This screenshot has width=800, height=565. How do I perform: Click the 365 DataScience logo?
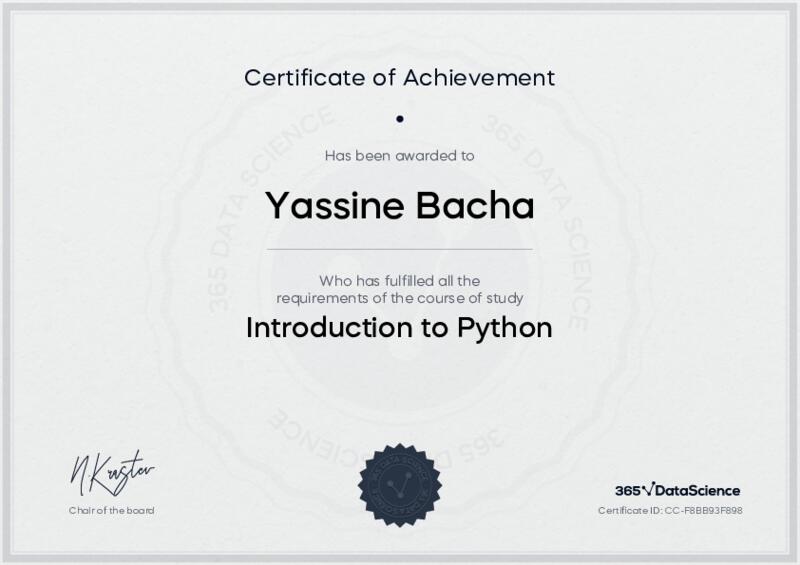pyautogui.click(x=678, y=490)
